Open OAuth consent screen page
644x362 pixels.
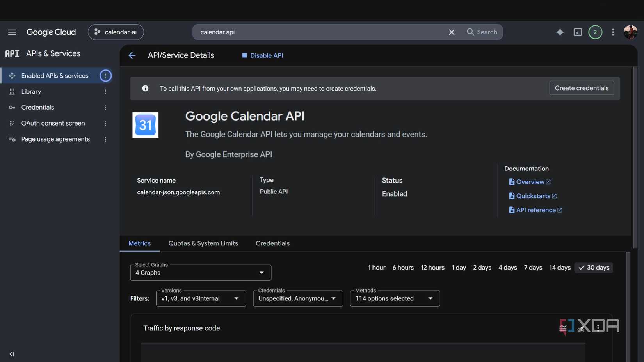[53, 123]
